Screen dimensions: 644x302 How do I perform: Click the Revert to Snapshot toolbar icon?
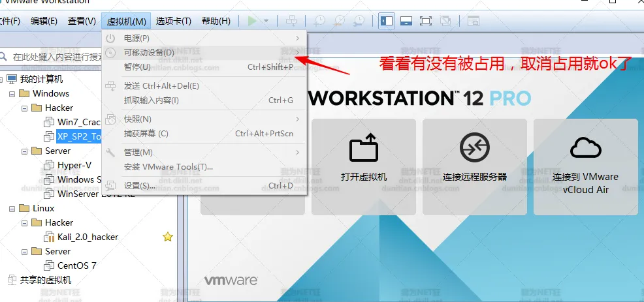339,21
